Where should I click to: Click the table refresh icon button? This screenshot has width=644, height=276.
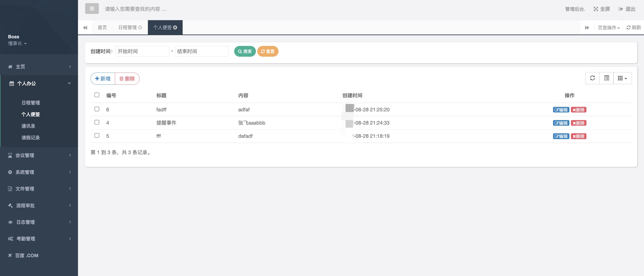[x=592, y=78]
